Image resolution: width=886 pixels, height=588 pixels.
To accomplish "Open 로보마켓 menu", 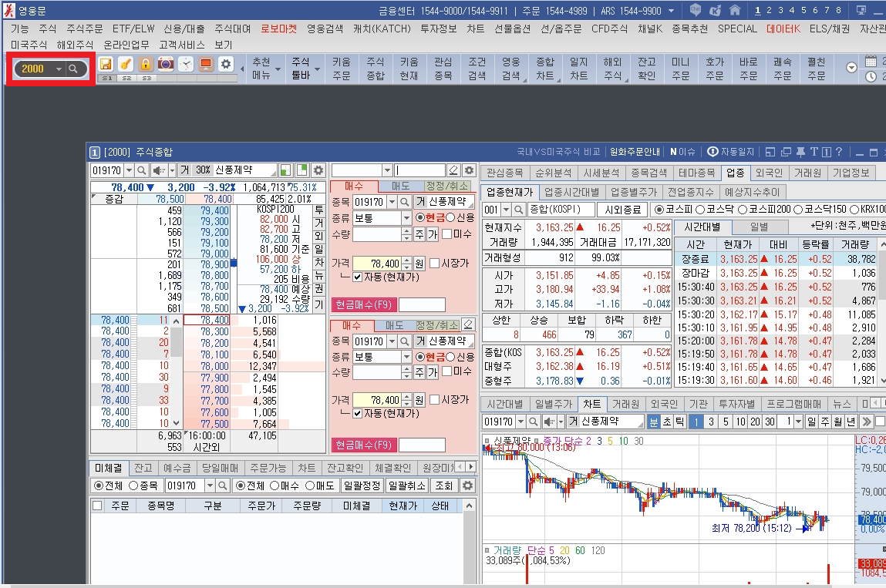I will click(278, 29).
